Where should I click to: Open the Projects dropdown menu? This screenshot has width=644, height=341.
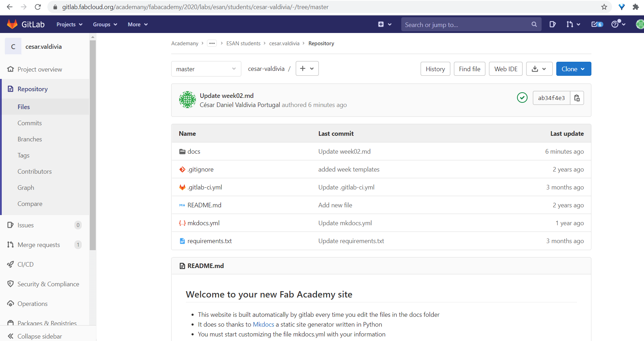(69, 24)
